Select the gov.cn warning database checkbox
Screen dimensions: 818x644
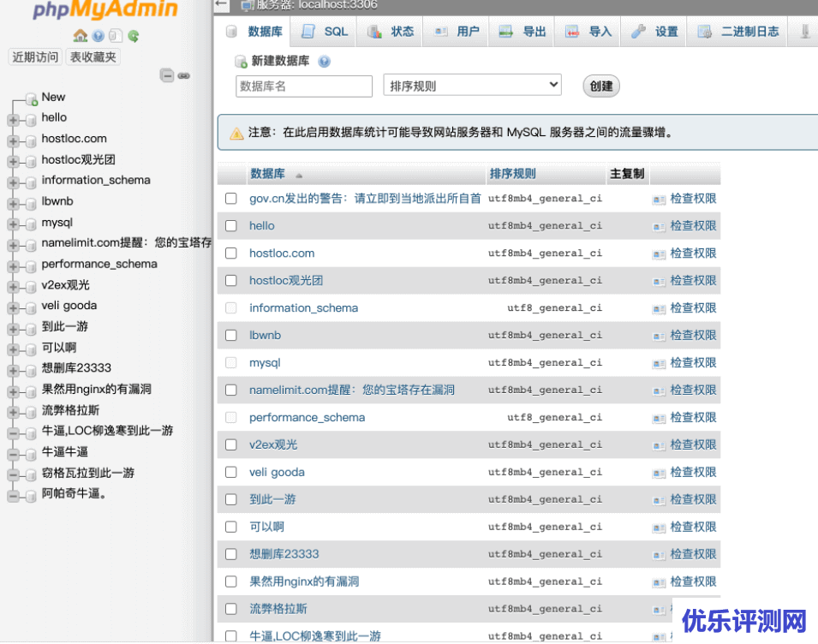(x=231, y=198)
